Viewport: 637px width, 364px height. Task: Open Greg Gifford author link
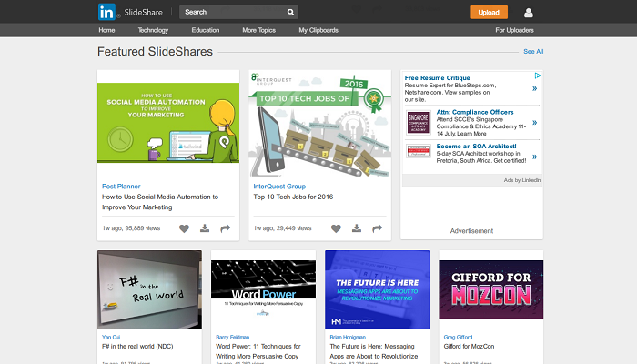pos(458,337)
